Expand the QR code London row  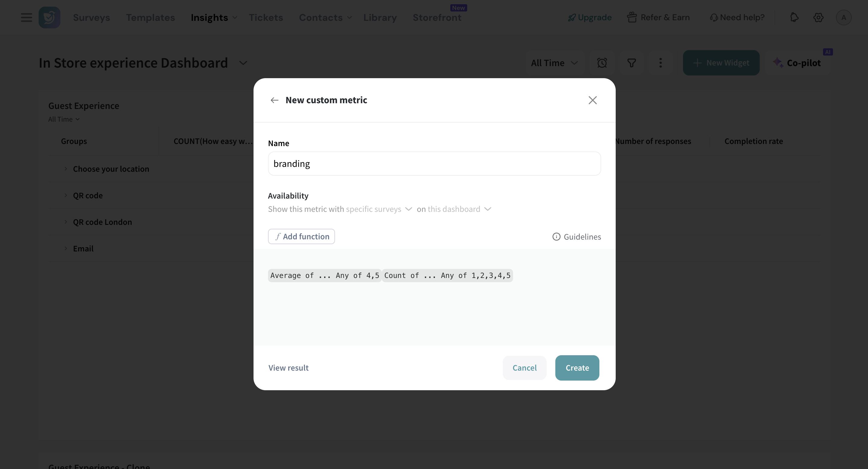(x=66, y=222)
